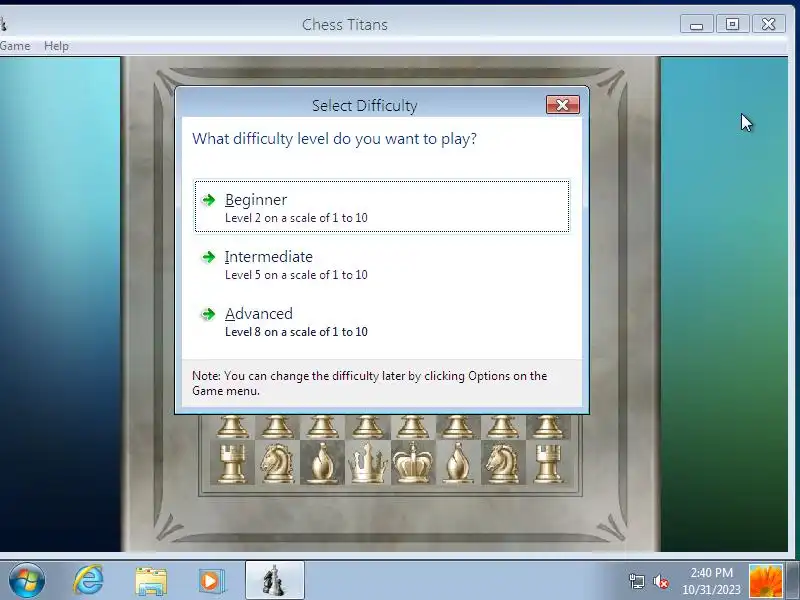Open the Help menu
The height and width of the screenshot is (600, 800).
56,46
